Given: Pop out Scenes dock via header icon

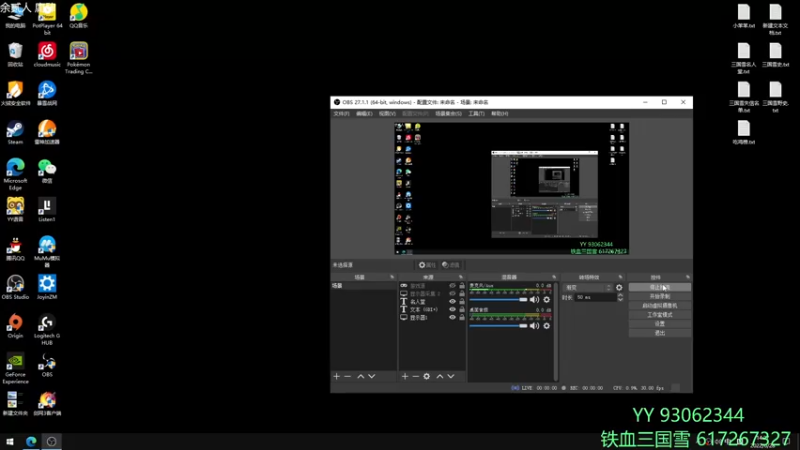Looking at the screenshot, I should 392,277.
